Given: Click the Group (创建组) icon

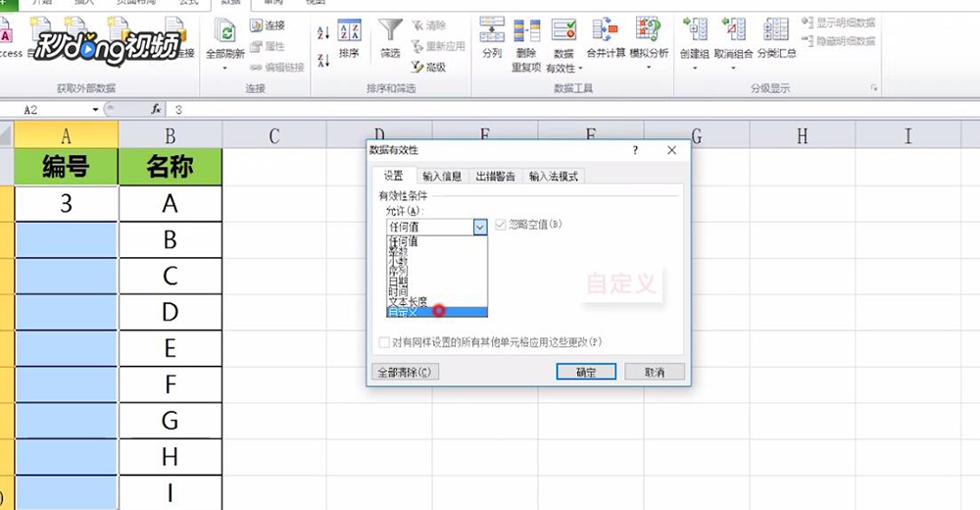Looking at the screenshot, I should click(695, 31).
